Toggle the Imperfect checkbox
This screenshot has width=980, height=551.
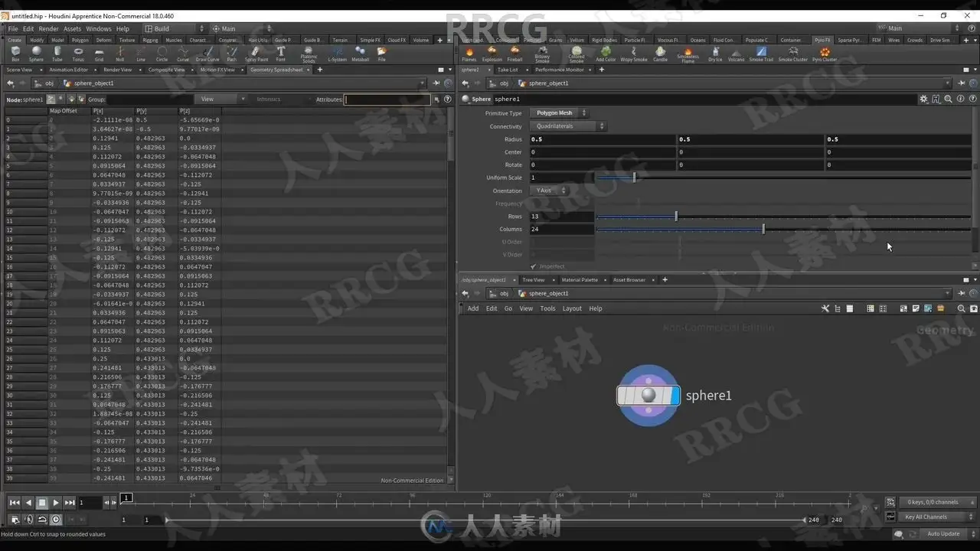point(534,266)
